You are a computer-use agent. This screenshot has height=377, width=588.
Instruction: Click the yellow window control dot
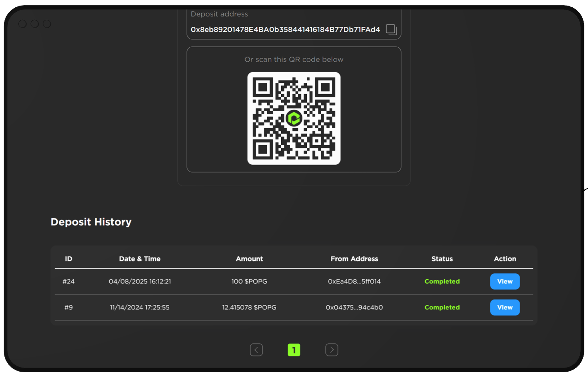pos(35,24)
